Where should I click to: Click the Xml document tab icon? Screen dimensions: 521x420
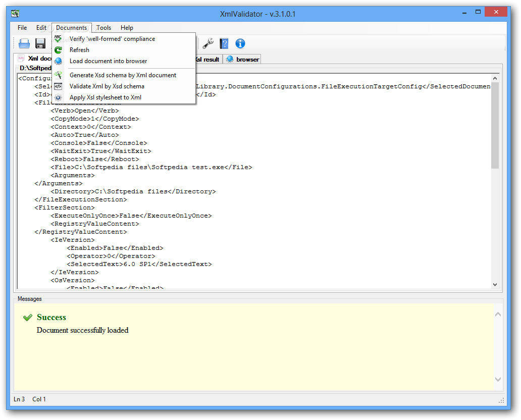(x=21, y=58)
